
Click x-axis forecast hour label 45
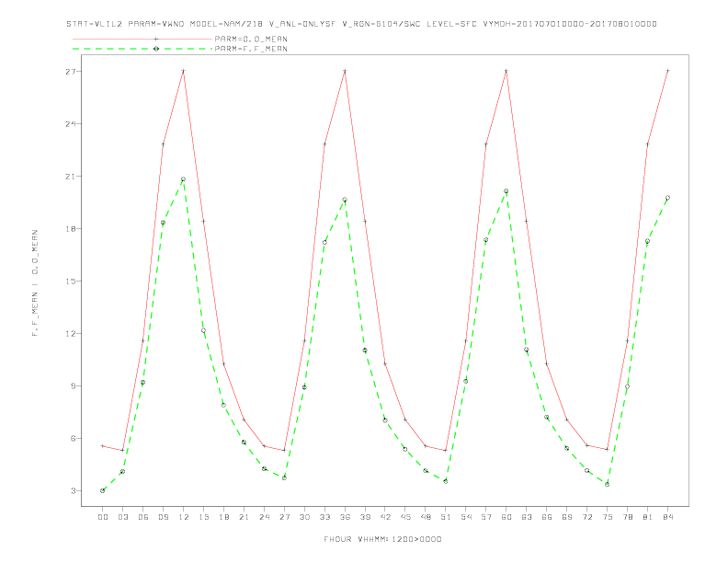coord(405,517)
